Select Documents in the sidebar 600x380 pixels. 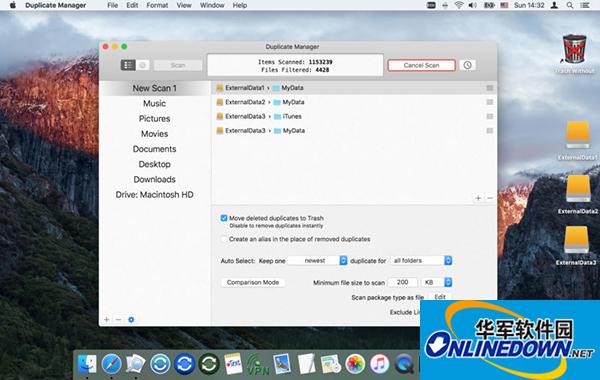155,149
